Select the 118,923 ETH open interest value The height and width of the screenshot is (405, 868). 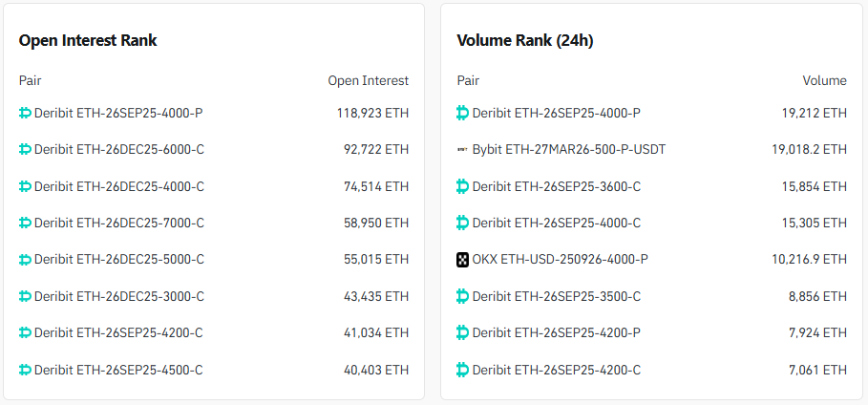tap(372, 113)
